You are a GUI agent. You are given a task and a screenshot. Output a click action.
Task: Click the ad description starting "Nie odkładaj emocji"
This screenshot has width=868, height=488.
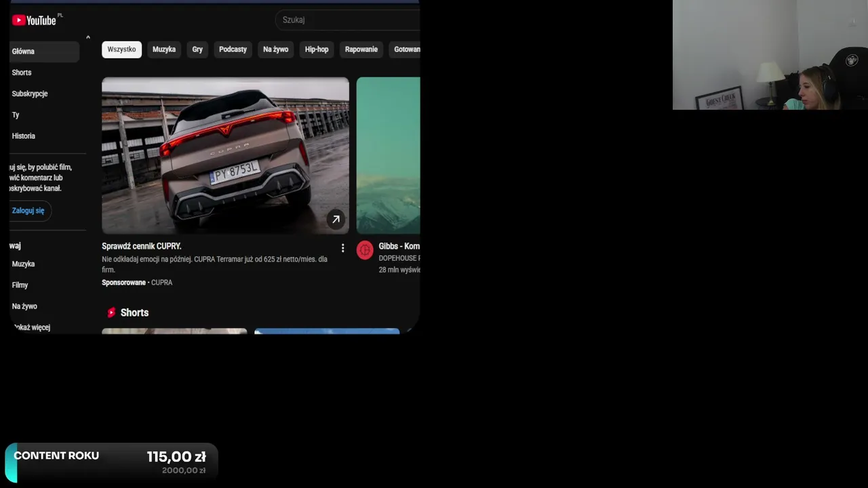pyautogui.click(x=214, y=264)
